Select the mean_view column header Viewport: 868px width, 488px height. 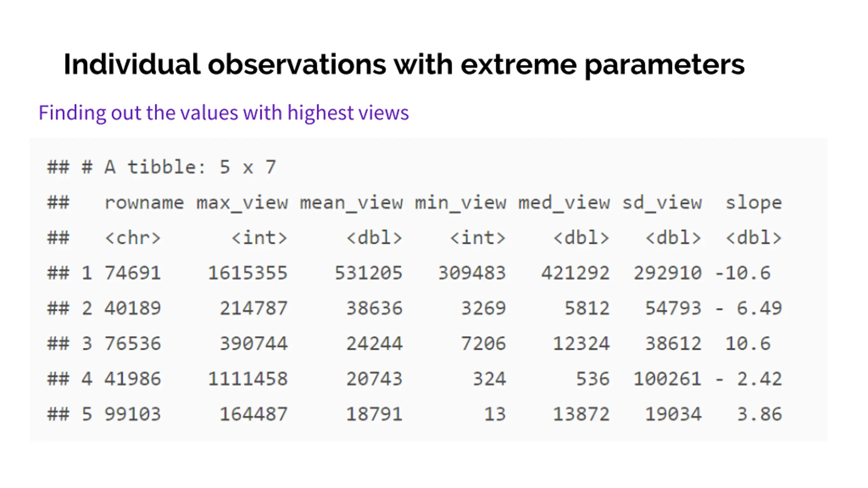(x=351, y=203)
